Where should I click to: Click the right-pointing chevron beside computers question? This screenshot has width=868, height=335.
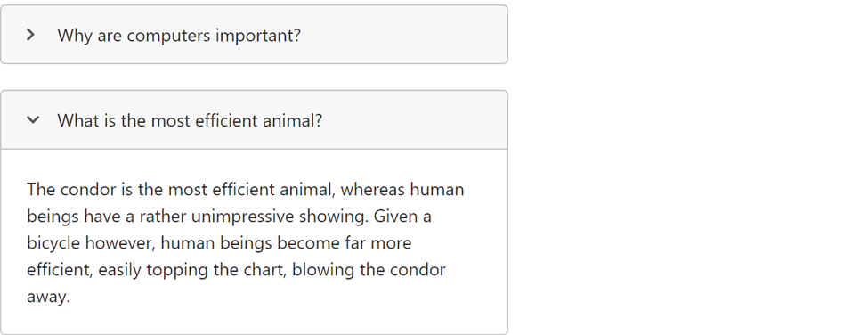31,35
